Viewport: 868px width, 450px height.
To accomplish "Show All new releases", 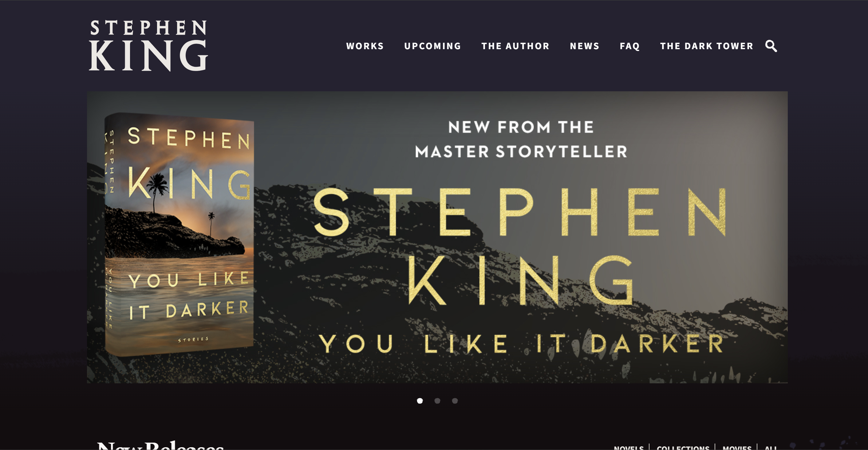I will pos(771,447).
